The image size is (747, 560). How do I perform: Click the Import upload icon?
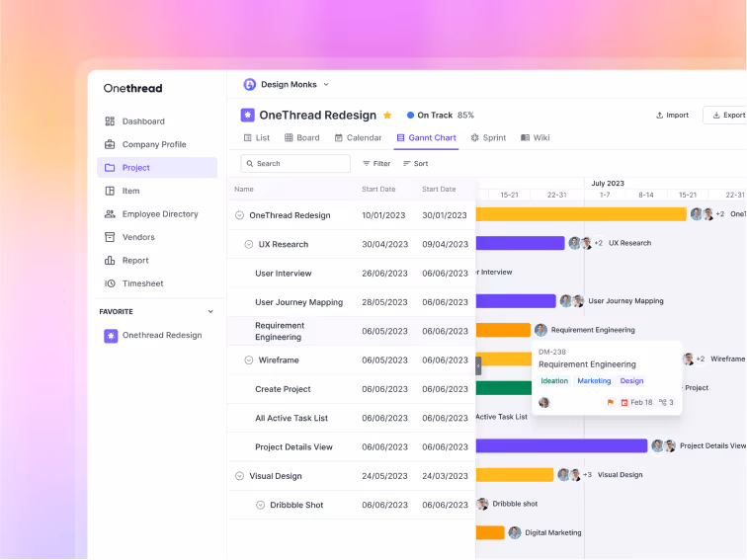pyautogui.click(x=660, y=116)
